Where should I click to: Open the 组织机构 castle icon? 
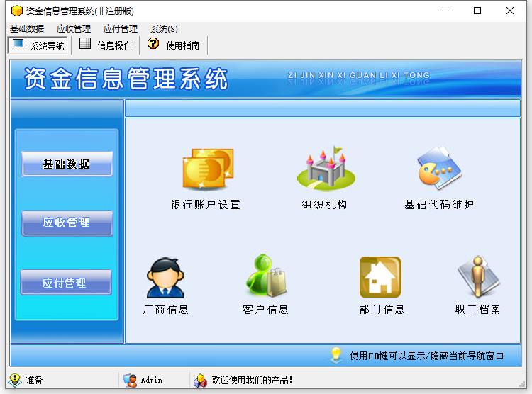(x=326, y=169)
